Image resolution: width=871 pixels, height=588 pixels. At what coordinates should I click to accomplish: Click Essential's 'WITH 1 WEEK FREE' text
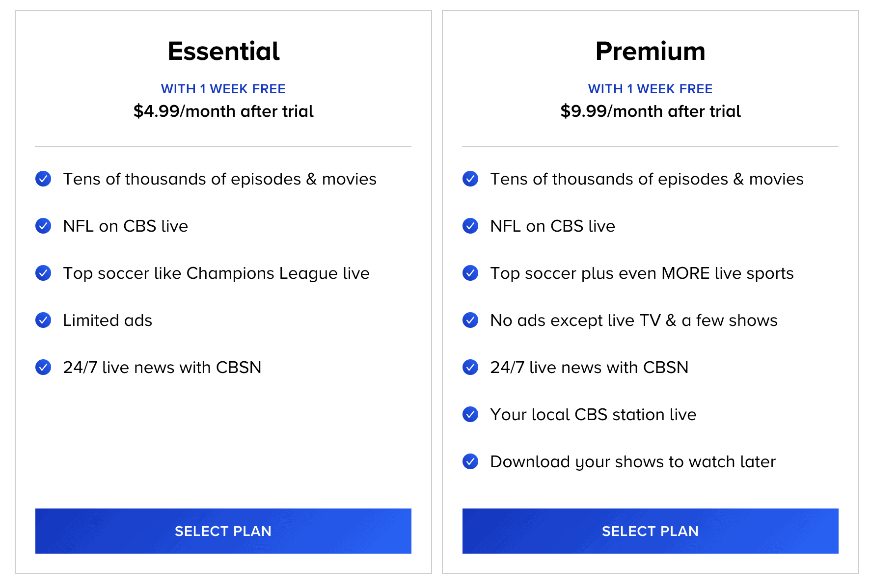pyautogui.click(x=223, y=89)
